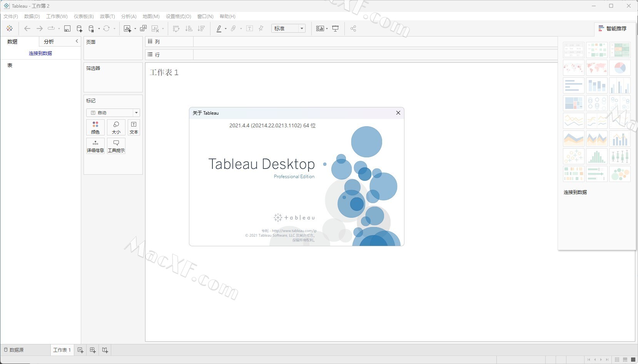The image size is (638, 364).
Task: Click the 连接到数据 link in data pane
Action: click(40, 53)
